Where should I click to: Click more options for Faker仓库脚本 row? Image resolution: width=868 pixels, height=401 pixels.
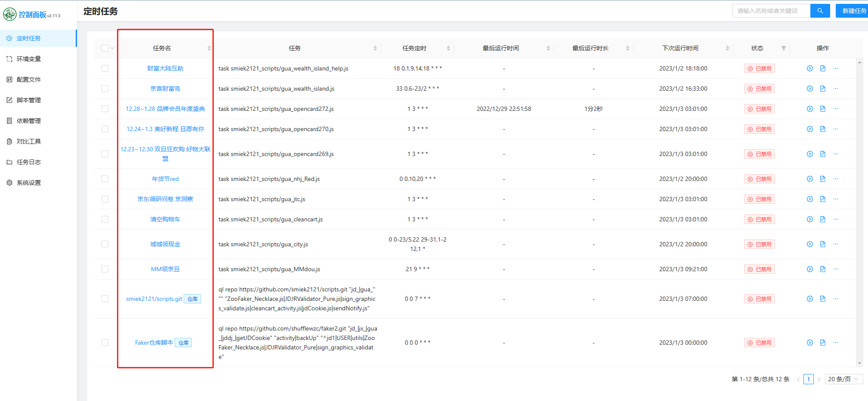835,343
